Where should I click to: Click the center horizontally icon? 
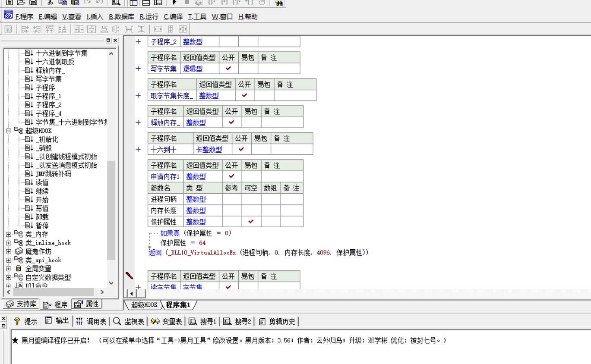(x=79, y=29)
